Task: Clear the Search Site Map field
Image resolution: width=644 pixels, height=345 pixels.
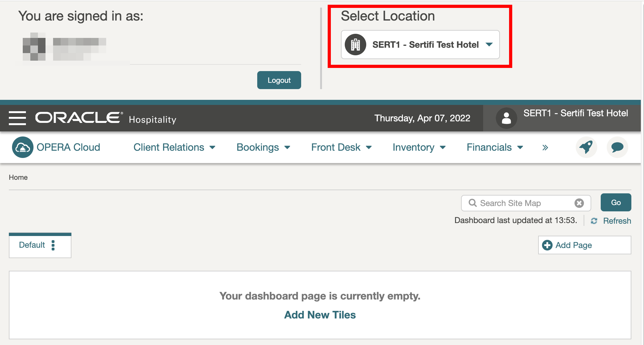Action: coord(579,203)
